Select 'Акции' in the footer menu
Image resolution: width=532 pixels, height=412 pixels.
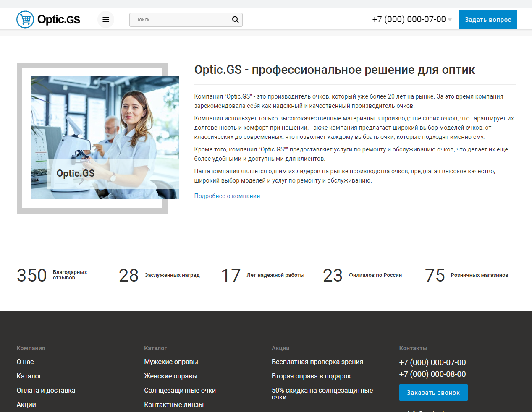coord(26,404)
